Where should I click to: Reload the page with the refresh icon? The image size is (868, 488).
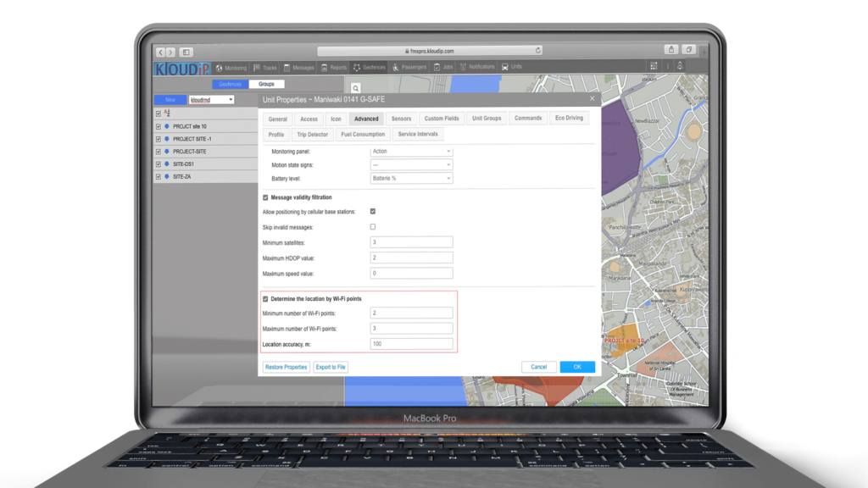[537, 50]
